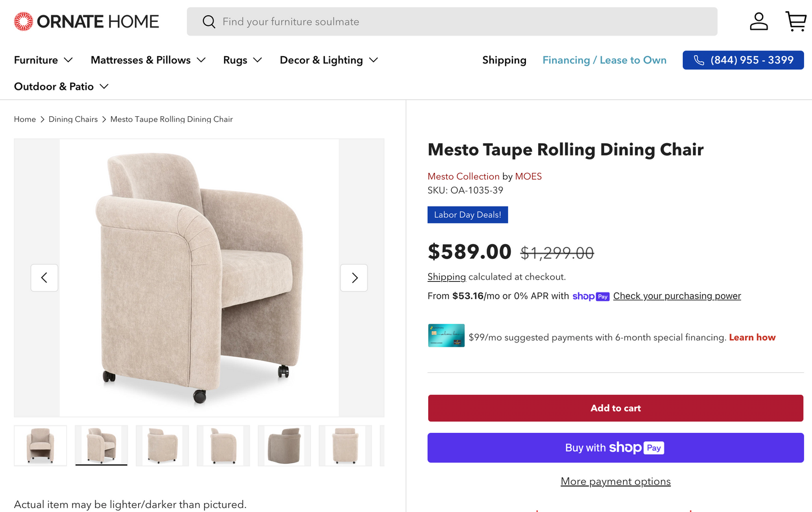Open Financing / Lease to Own page
Image resolution: width=812 pixels, height=512 pixels.
pyautogui.click(x=604, y=60)
